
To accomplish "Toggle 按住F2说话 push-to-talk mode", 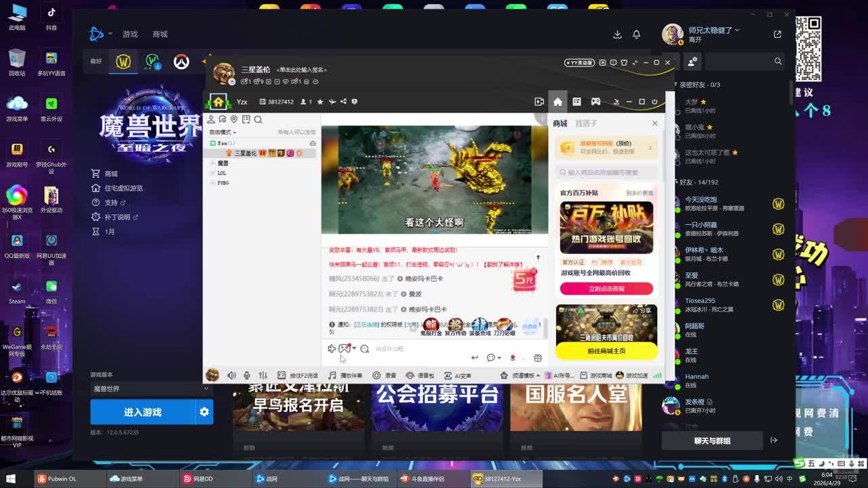I will [x=298, y=375].
